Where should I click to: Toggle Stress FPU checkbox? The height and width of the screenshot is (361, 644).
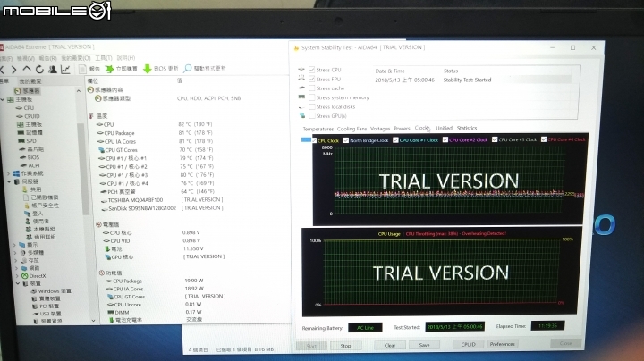click(312, 79)
